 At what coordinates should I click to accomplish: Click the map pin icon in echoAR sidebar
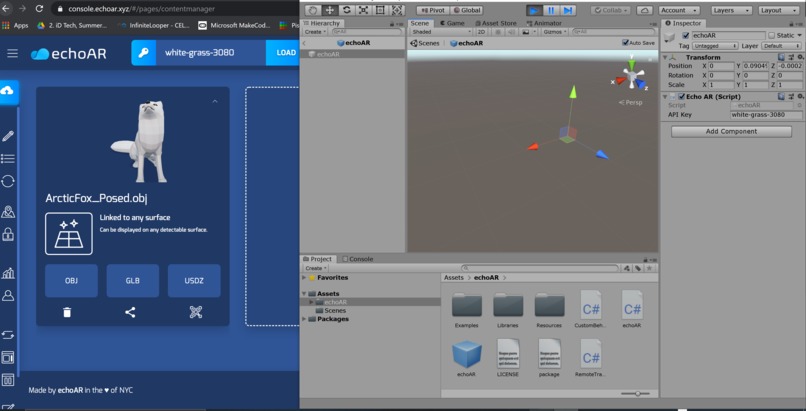[x=8, y=212]
